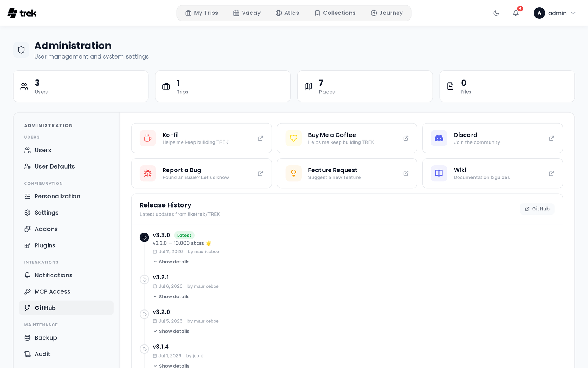The height and width of the screenshot is (368, 588).
Task: Open Plugins section
Action: pyautogui.click(x=66, y=245)
